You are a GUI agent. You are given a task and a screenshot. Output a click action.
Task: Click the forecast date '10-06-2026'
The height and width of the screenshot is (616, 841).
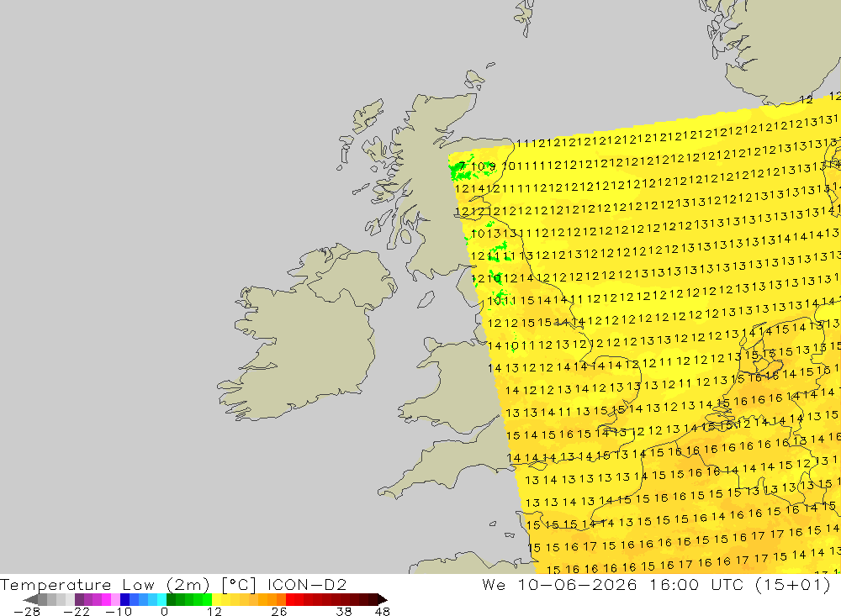click(577, 584)
